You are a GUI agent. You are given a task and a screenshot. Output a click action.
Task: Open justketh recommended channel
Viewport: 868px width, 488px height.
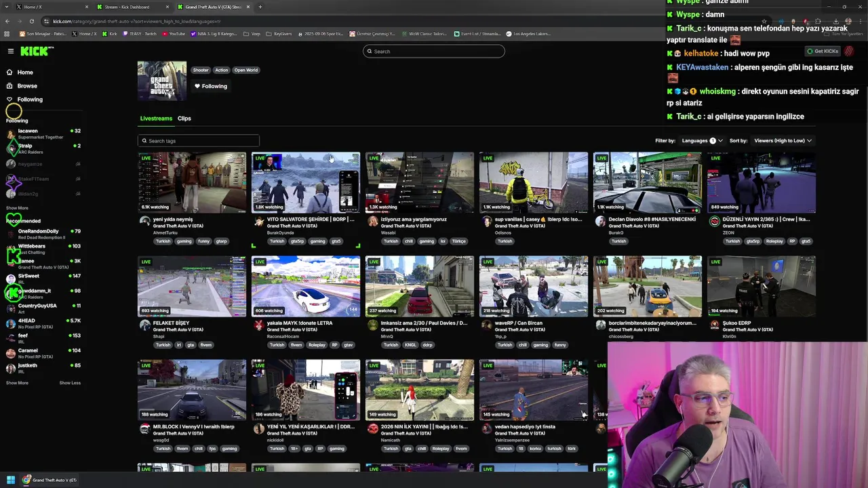[43, 368]
